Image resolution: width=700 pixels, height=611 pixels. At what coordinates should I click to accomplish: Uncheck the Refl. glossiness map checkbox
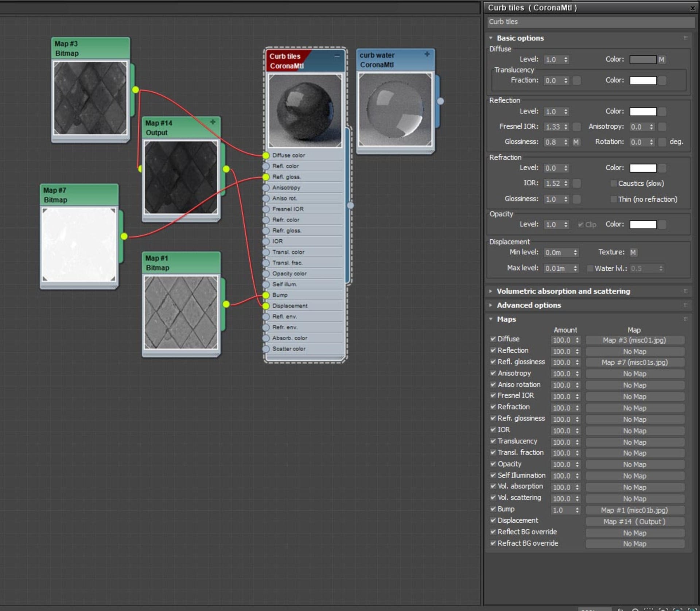click(x=493, y=361)
